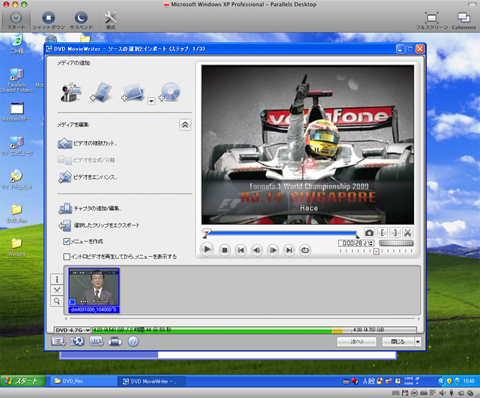480x398 pixels.
Task: Open arrow beside 閉じる button
Action: point(418,342)
